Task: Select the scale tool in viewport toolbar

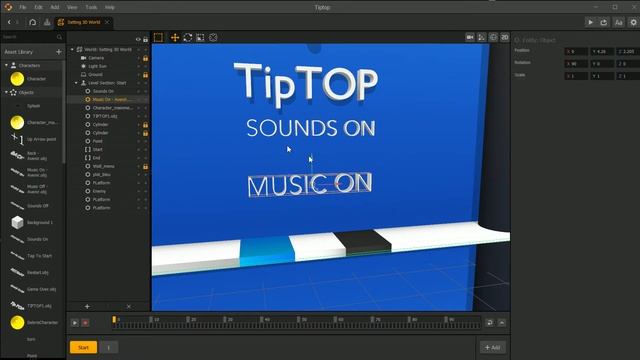Action: pos(200,38)
